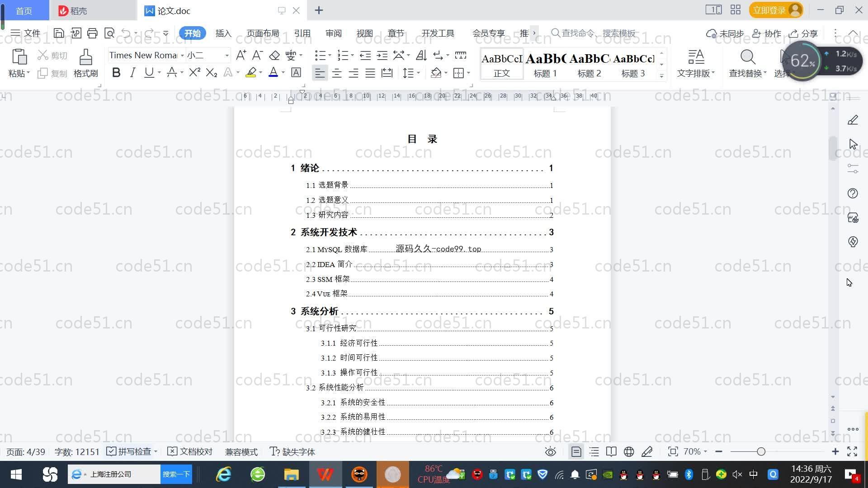This screenshot has width=868, height=488.
Task: Click the character border icon
Action: coord(296,72)
